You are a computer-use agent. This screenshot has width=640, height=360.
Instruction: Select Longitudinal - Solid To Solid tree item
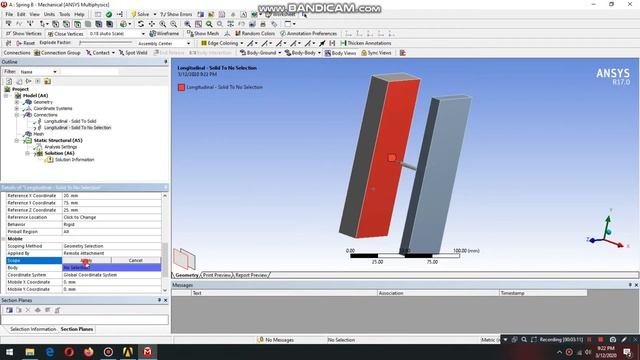tap(70, 121)
